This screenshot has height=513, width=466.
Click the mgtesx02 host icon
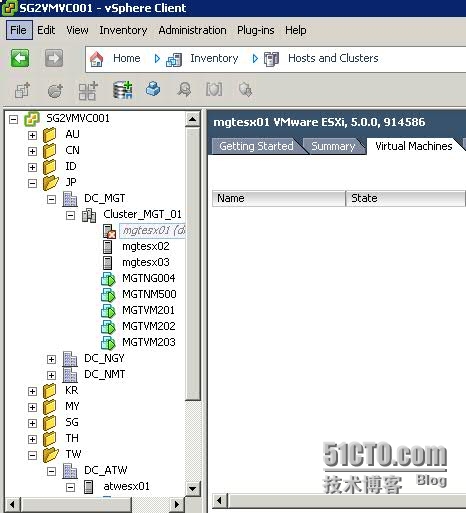coord(107,247)
